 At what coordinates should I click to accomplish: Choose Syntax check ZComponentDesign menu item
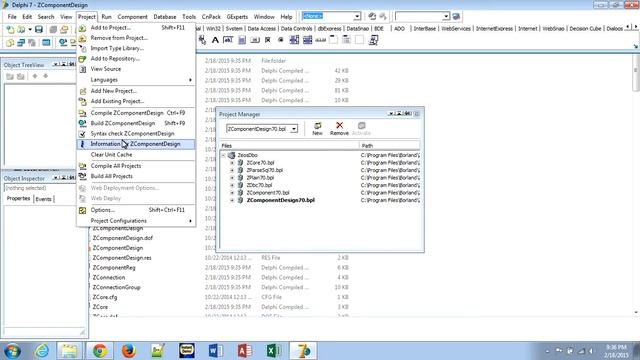tap(136, 133)
